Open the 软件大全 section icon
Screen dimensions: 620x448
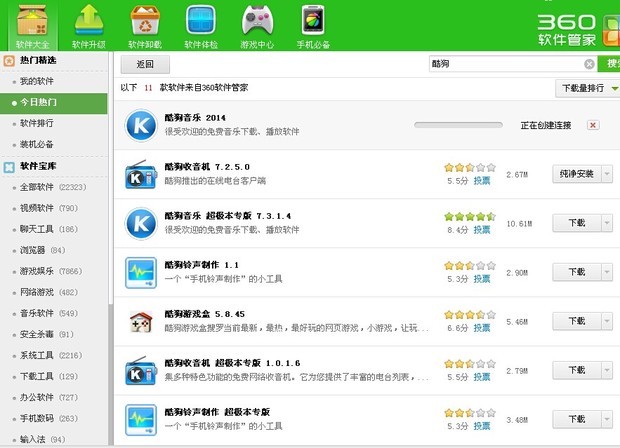click(32, 21)
